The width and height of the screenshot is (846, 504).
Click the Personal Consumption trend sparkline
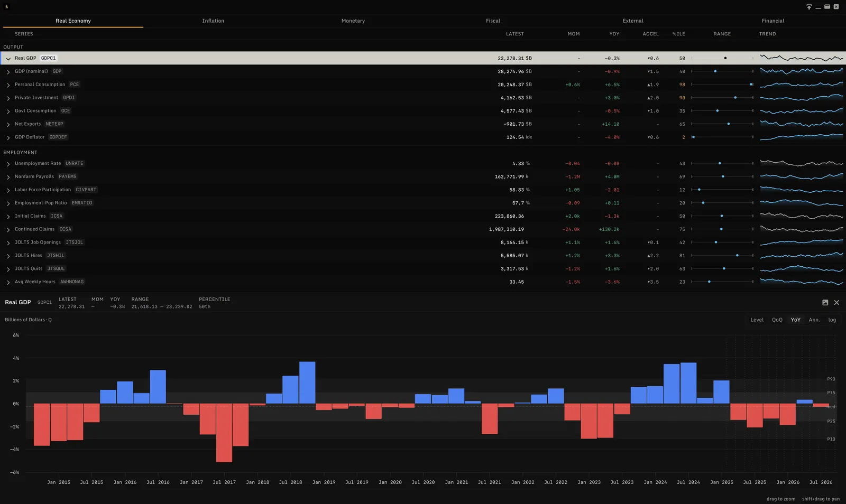[x=802, y=85]
